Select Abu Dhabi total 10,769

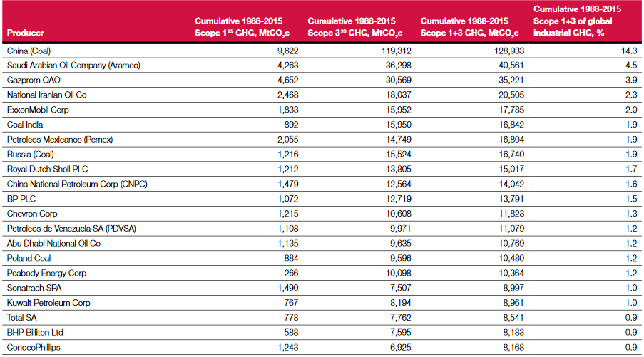[512, 243]
